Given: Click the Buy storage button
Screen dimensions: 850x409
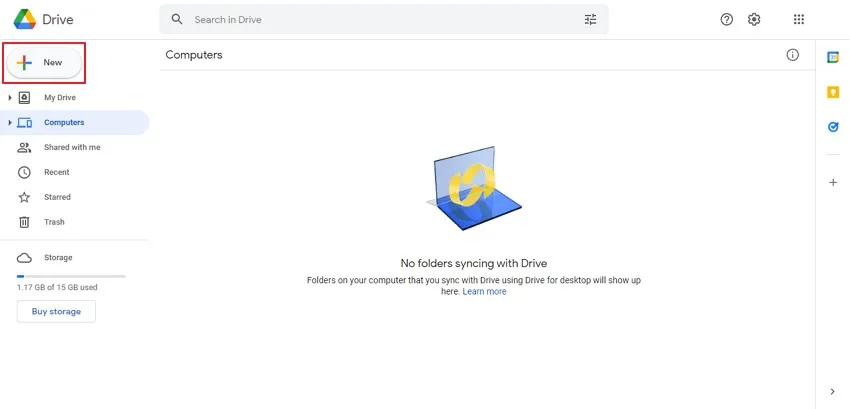Looking at the screenshot, I should (x=56, y=311).
